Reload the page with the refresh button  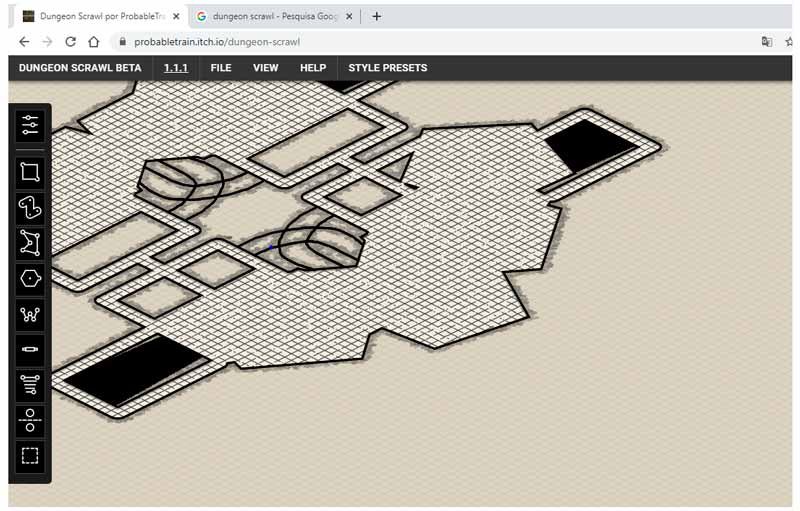70,42
